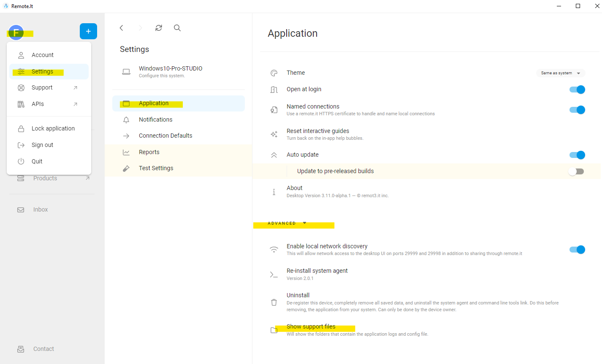Choose Settings in the user menu
This screenshot has width=602, height=364.
click(x=49, y=72)
